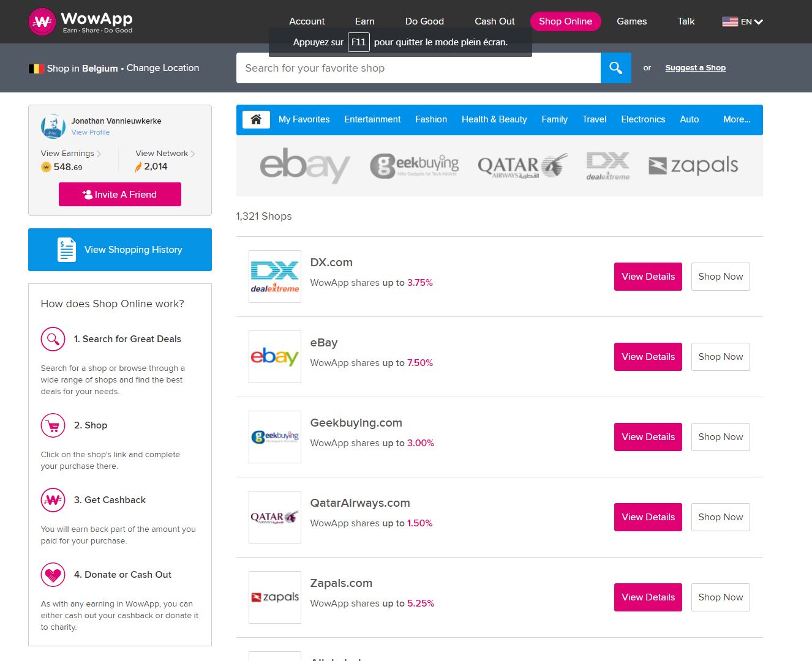Image resolution: width=812 pixels, height=661 pixels.
Task: Expand the View Network chevron
Action: click(x=193, y=154)
